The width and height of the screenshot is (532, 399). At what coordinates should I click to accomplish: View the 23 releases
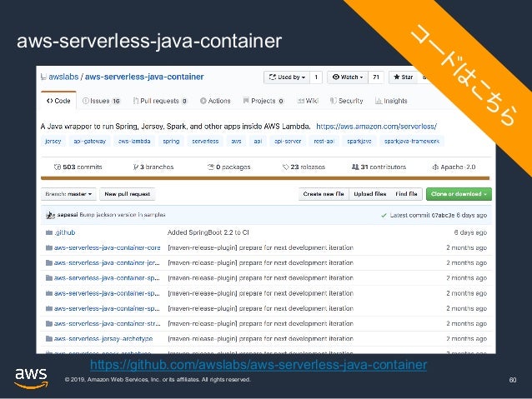(x=304, y=167)
